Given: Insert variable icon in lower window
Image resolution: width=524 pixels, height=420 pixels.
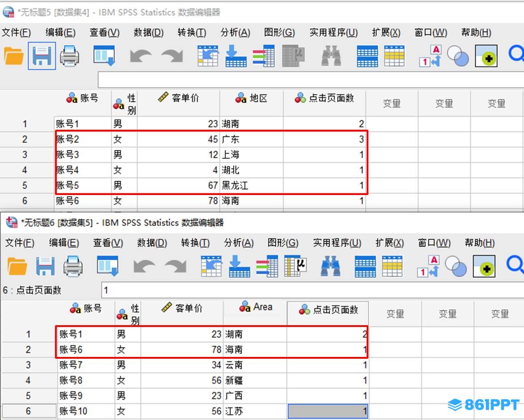Looking at the screenshot, I should tap(393, 266).
